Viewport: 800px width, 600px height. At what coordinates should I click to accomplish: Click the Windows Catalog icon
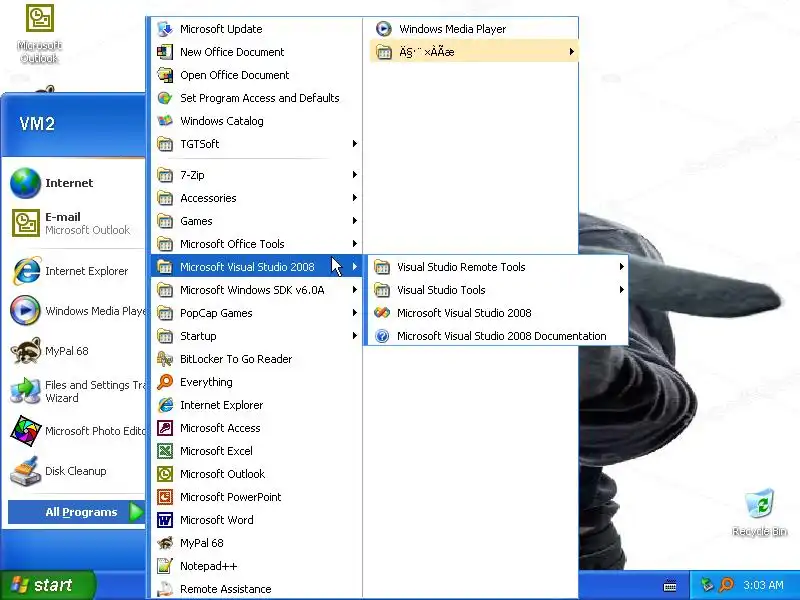[x=165, y=121]
